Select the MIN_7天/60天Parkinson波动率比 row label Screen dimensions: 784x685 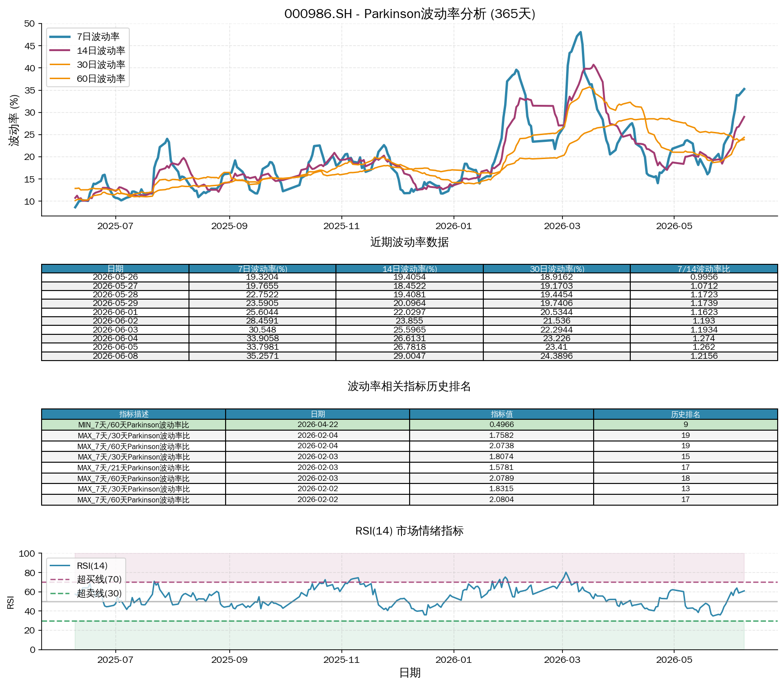pyautogui.click(x=133, y=425)
